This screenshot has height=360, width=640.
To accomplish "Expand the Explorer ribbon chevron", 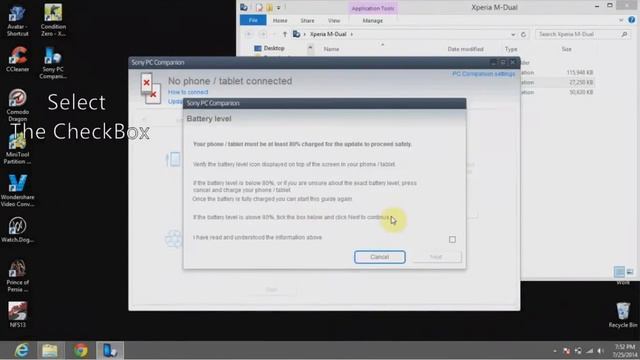I will coord(621,20).
